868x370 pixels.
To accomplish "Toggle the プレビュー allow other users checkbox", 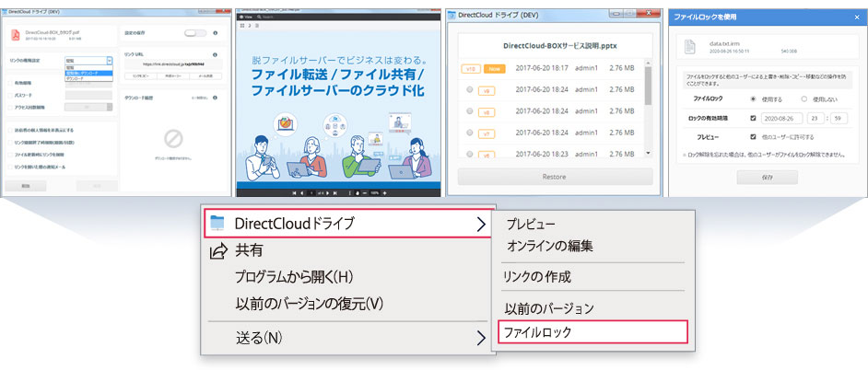I will (753, 136).
